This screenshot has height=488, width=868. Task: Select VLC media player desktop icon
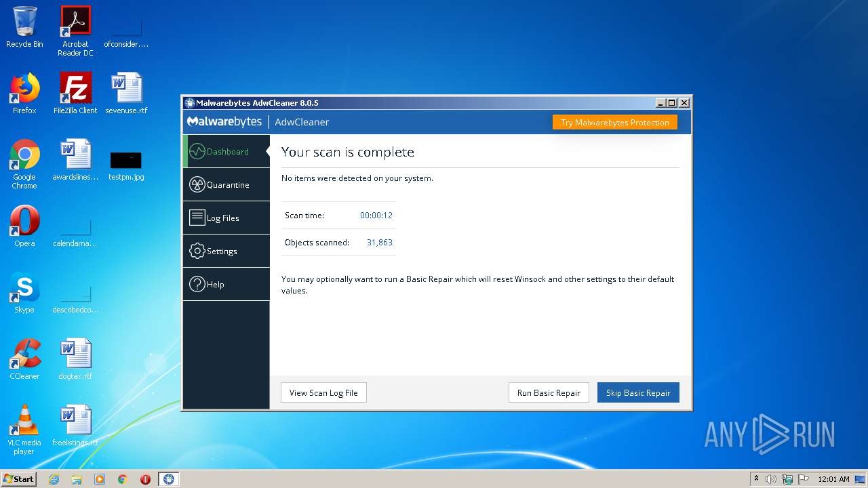coord(24,430)
